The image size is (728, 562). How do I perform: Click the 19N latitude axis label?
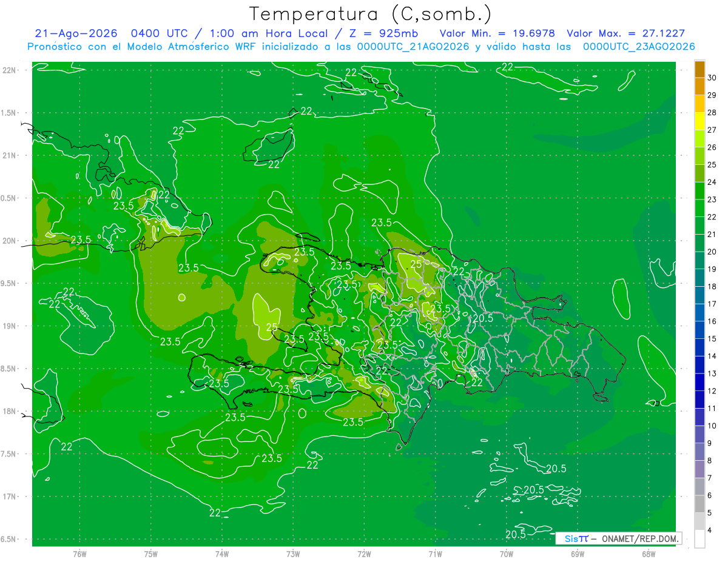coord(10,326)
